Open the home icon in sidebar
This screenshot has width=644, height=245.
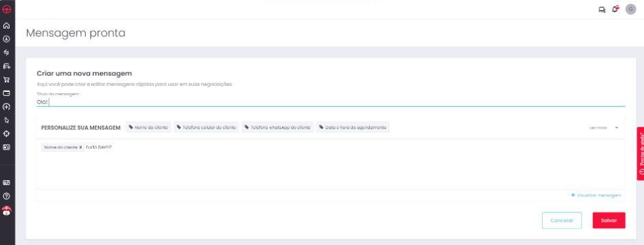(7, 25)
